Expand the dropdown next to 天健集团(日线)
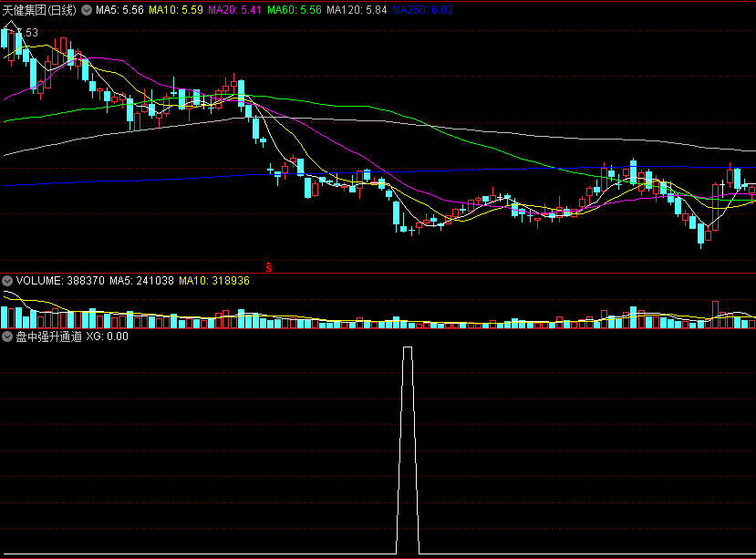This screenshot has height=559, width=756. 87,10
